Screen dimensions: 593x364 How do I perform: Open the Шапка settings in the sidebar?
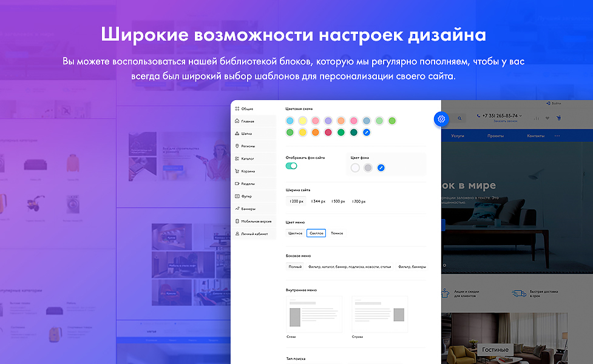pyautogui.click(x=248, y=133)
